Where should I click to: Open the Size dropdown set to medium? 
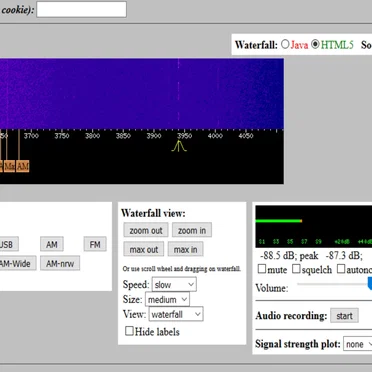tap(167, 299)
